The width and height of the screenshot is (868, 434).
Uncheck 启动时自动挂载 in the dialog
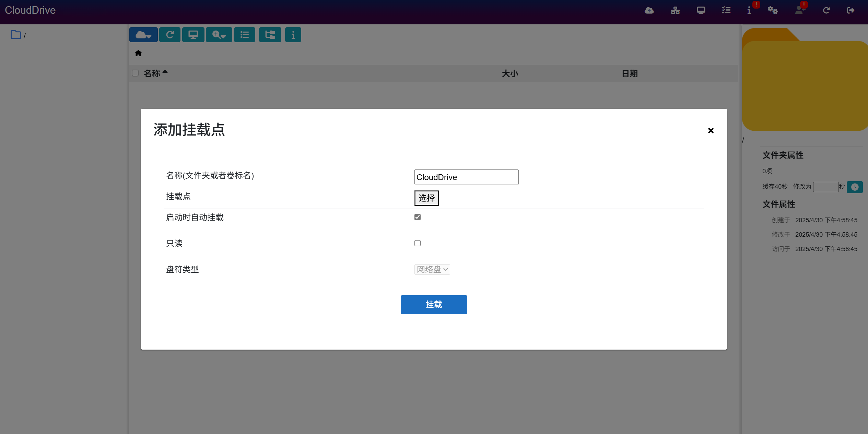pyautogui.click(x=417, y=217)
